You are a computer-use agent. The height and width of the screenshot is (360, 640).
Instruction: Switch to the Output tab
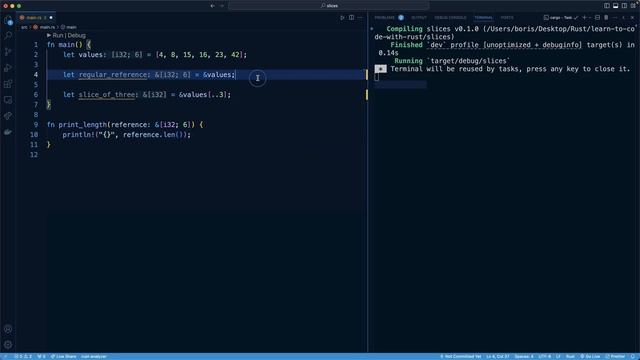point(419,18)
